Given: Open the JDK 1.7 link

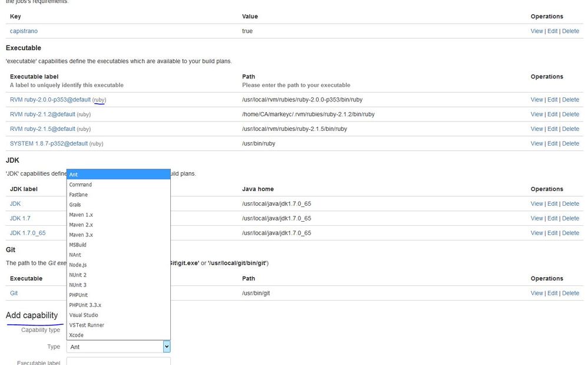Looking at the screenshot, I should tap(20, 218).
